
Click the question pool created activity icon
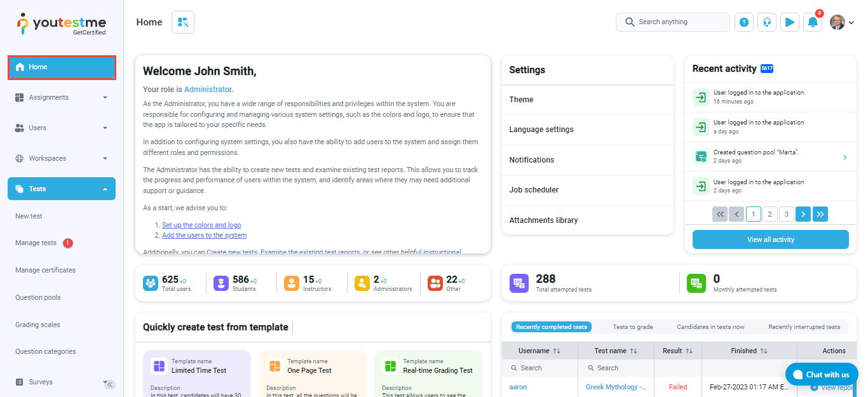(701, 157)
